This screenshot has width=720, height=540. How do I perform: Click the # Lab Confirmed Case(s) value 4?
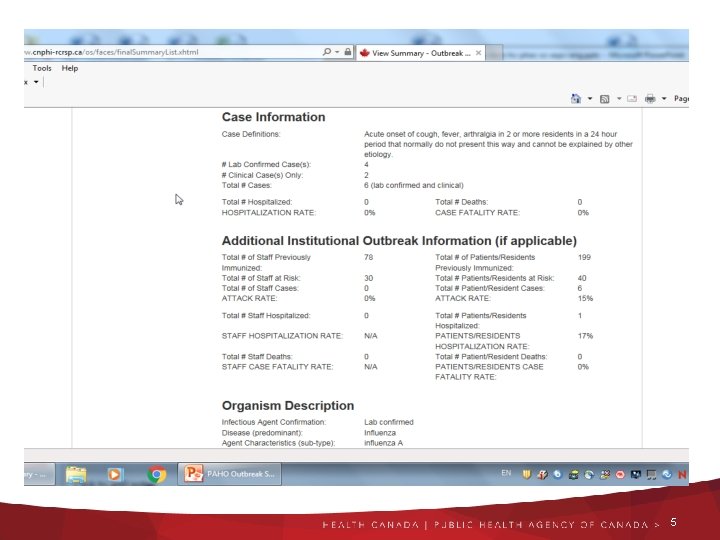click(x=366, y=164)
